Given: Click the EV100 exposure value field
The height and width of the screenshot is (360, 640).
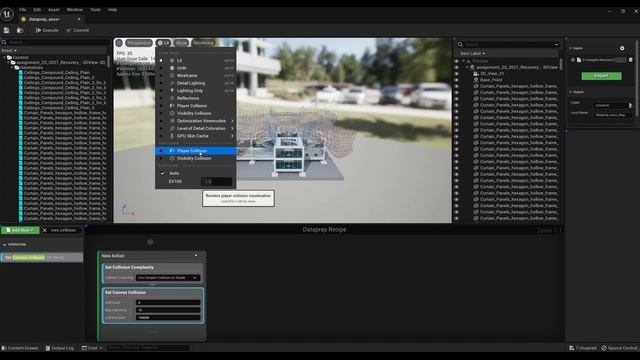Looking at the screenshot, I should pos(217,181).
